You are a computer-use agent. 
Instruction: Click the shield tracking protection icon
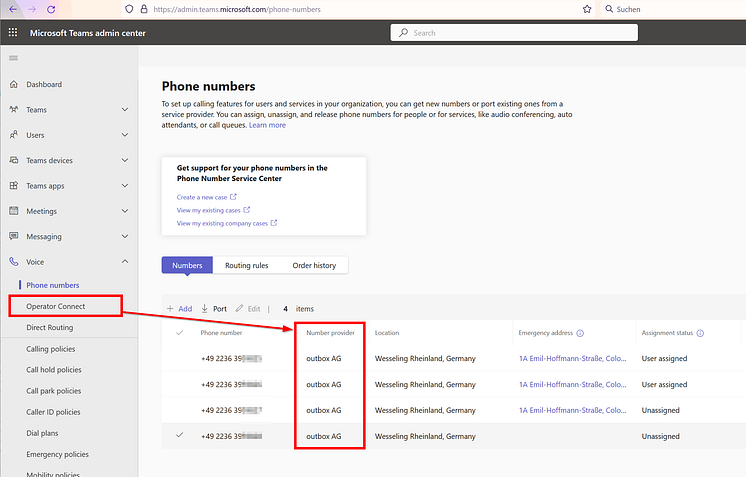(129, 9)
